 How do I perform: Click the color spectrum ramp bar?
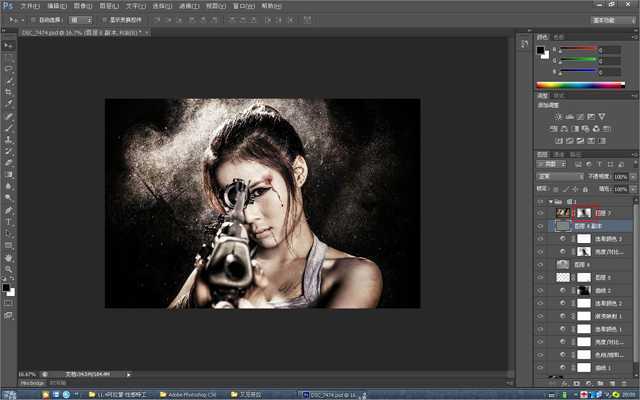580,85
